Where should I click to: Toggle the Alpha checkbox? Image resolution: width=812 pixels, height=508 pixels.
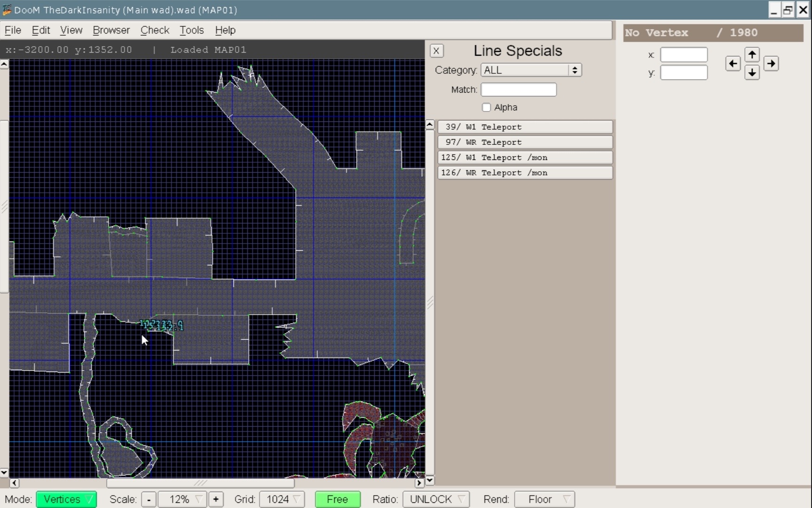tap(486, 107)
